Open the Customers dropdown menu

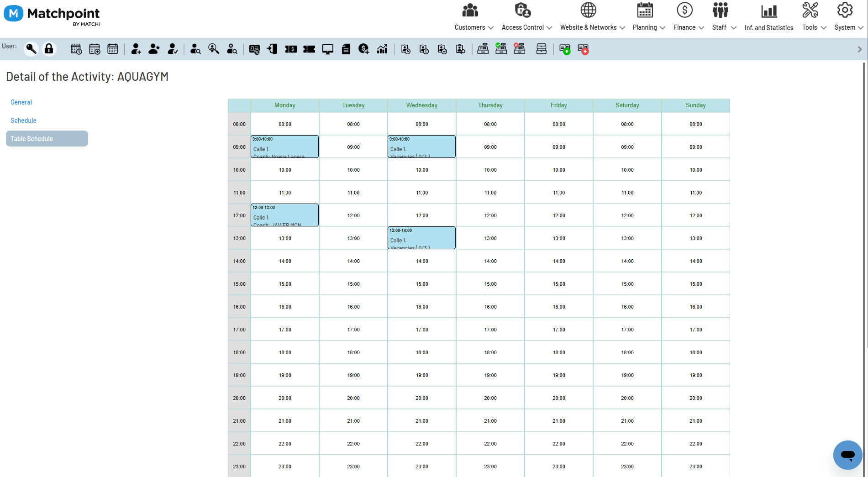point(474,17)
